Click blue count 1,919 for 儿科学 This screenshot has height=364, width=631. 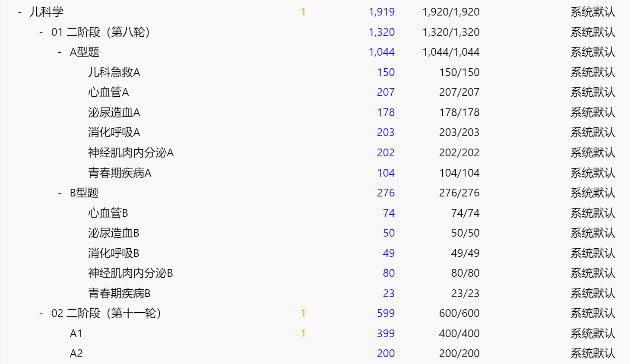click(381, 12)
